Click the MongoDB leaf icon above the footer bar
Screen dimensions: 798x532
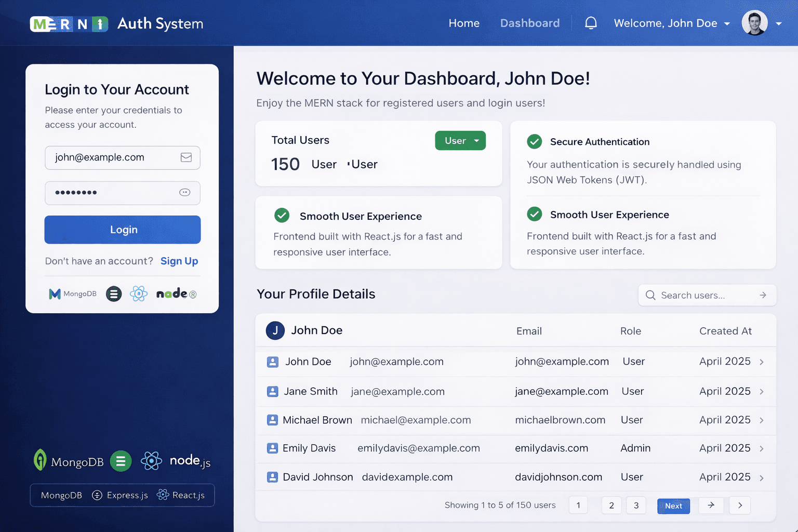pos(41,460)
